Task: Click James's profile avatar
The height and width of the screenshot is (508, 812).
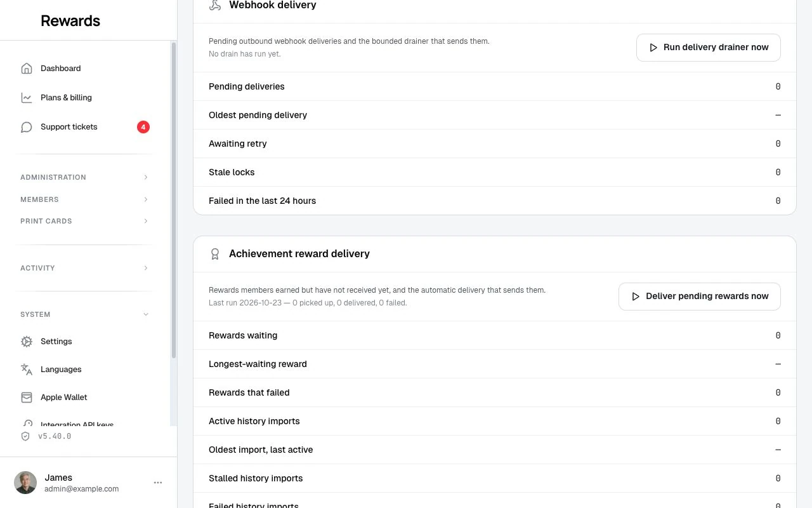Action: click(25, 483)
